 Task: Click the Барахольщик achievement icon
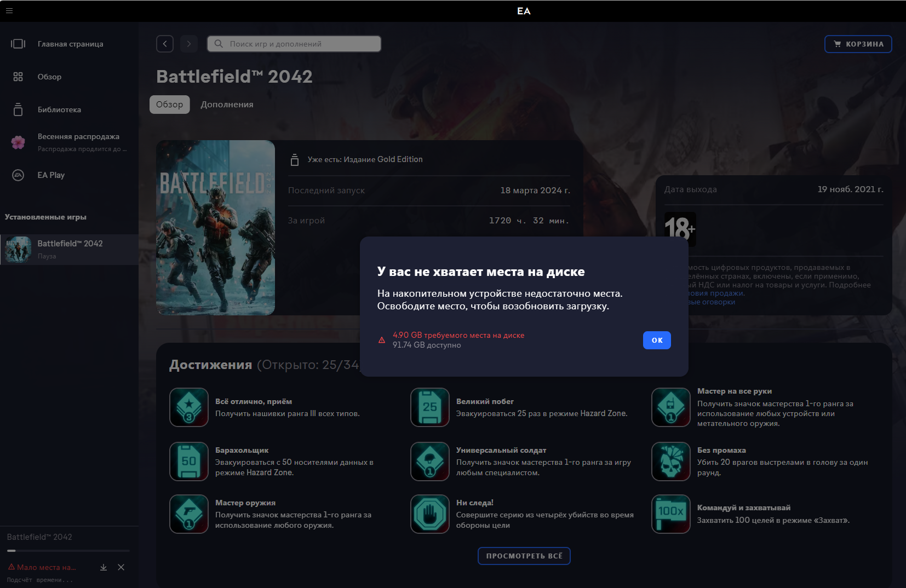pos(189,462)
